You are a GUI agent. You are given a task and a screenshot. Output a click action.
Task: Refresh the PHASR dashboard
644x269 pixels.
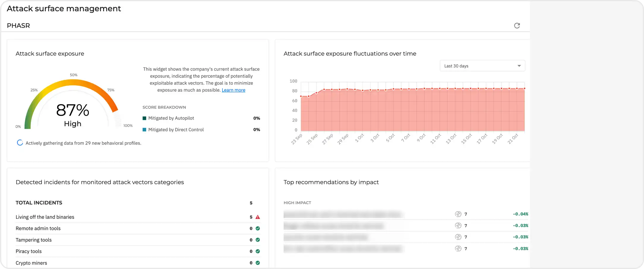tap(517, 26)
